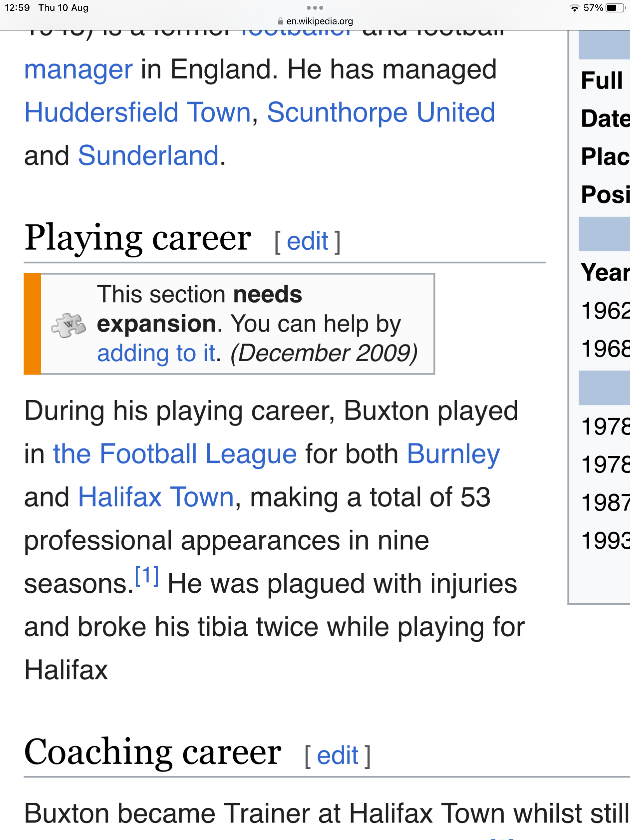Jump to citation reference [1]
The width and height of the screenshot is (630, 840).
coord(147,576)
